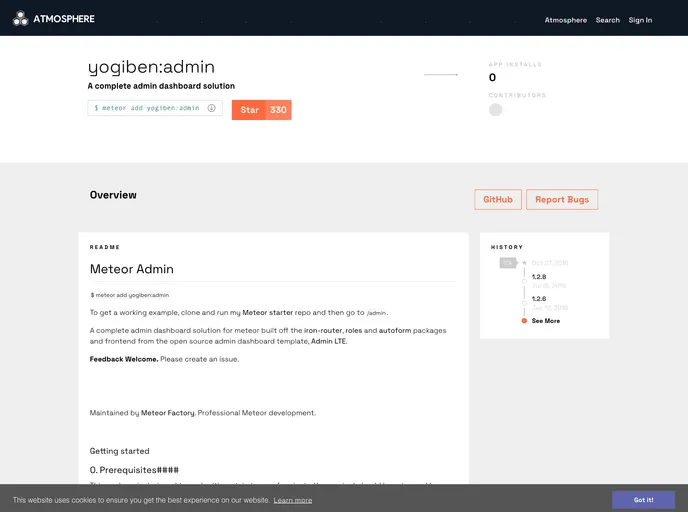Open the Atmosphere nav link
This screenshot has width=688, height=512.
(x=565, y=20)
